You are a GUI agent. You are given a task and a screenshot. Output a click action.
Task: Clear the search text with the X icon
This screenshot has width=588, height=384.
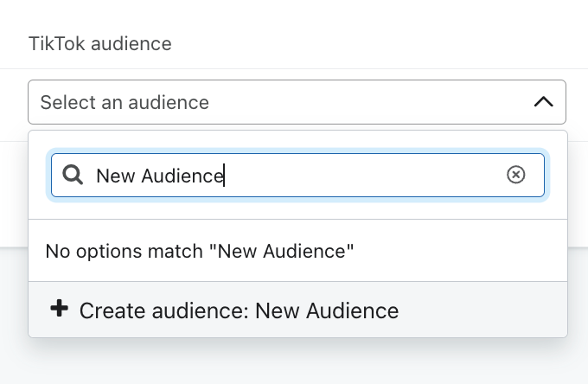515,176
